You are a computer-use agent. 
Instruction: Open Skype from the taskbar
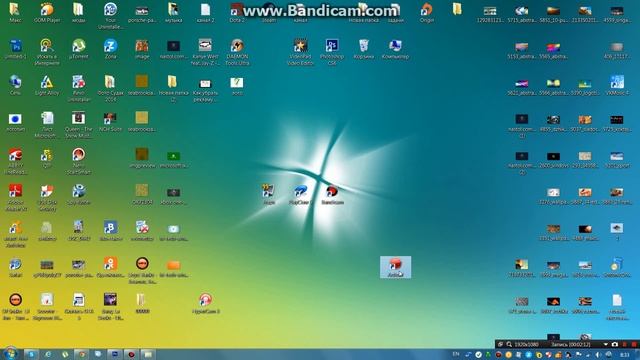click(x=31, y=354)
